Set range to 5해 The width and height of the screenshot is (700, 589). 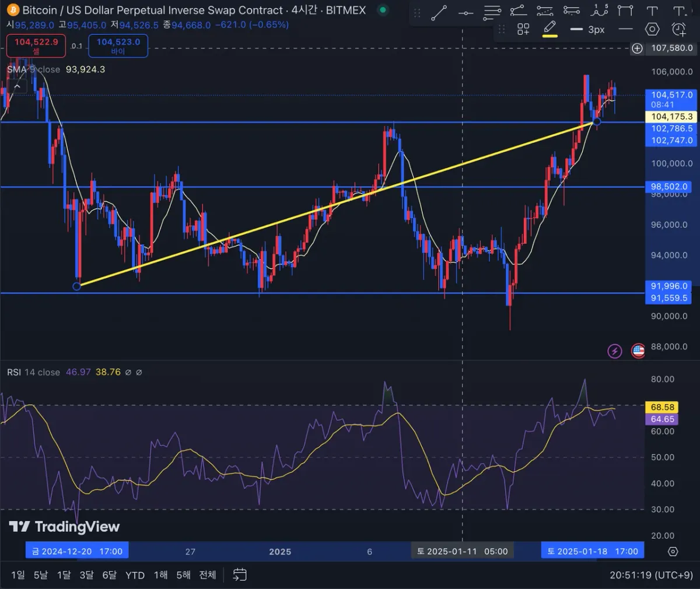pyautogui.click(x=183, y=575)
